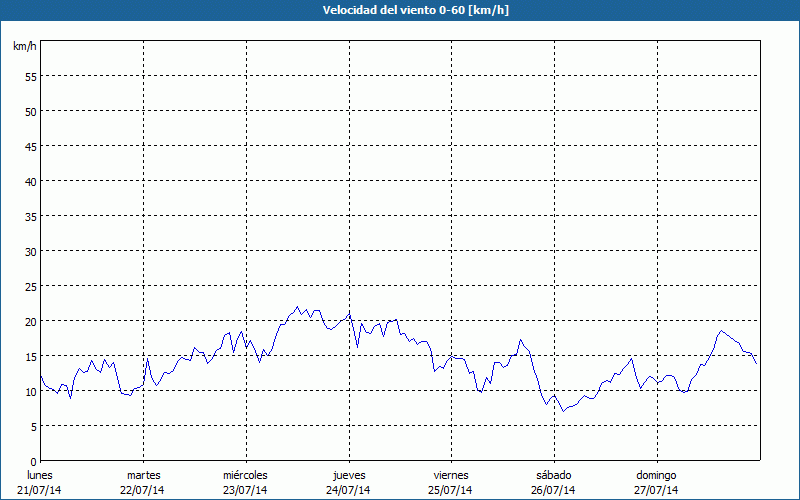Image resolution: width=800 pixels, height=500 pixels.
Task: Click the date label 21/07/14
Action: coord(40,490)
